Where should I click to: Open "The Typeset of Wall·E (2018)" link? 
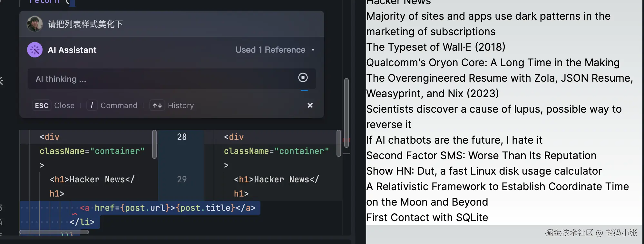pos(435,47)
